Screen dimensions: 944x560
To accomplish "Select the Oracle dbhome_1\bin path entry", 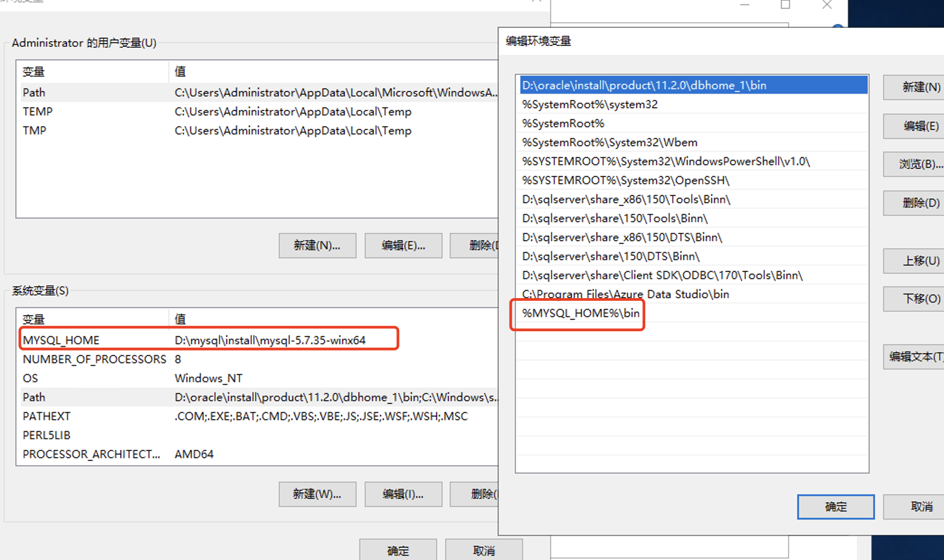I will (644, 85).
